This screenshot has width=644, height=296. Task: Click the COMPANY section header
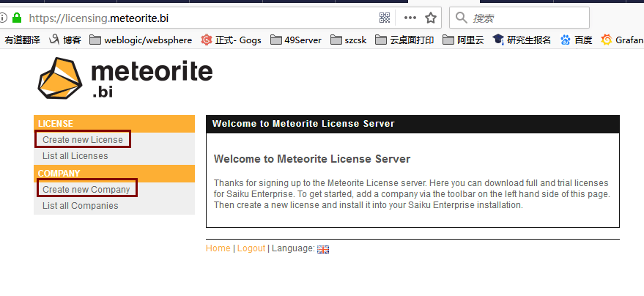114,174
